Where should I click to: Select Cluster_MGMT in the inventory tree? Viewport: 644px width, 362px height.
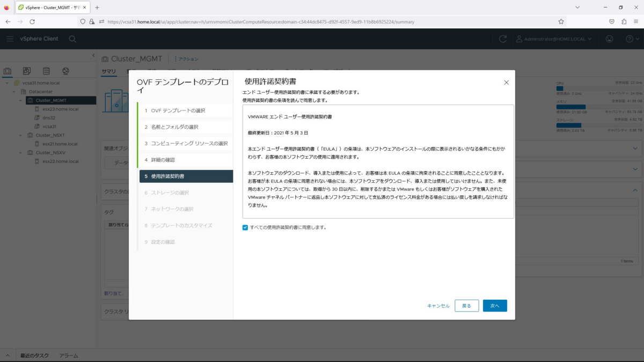[51, 100]
